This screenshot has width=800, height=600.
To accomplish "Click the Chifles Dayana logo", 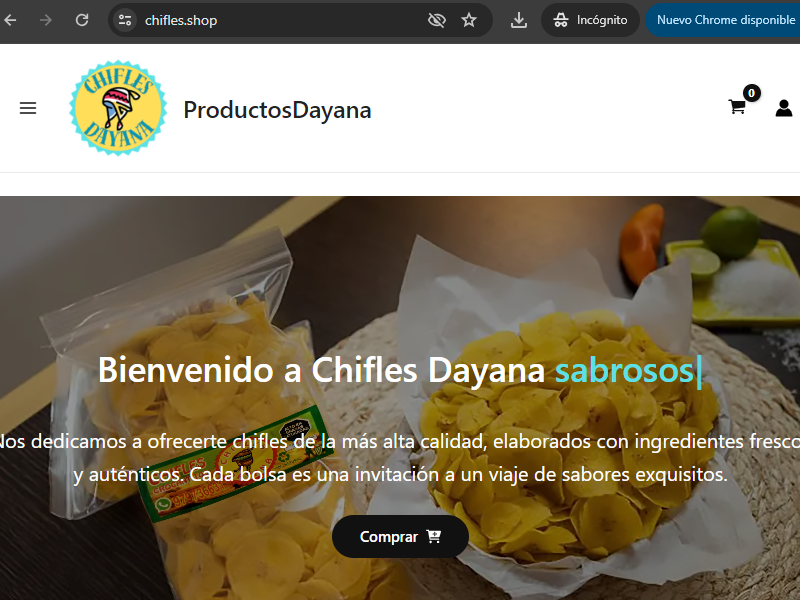I will point(118,108).
